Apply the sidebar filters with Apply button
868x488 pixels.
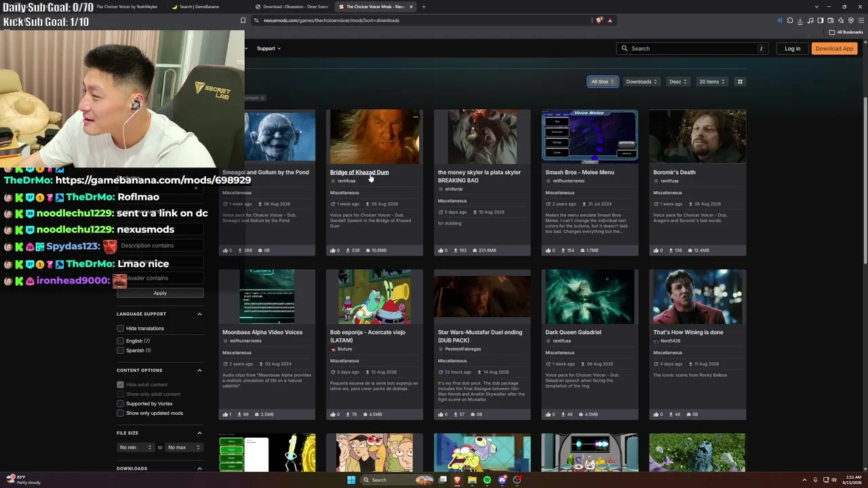click(x=160, y=293)
